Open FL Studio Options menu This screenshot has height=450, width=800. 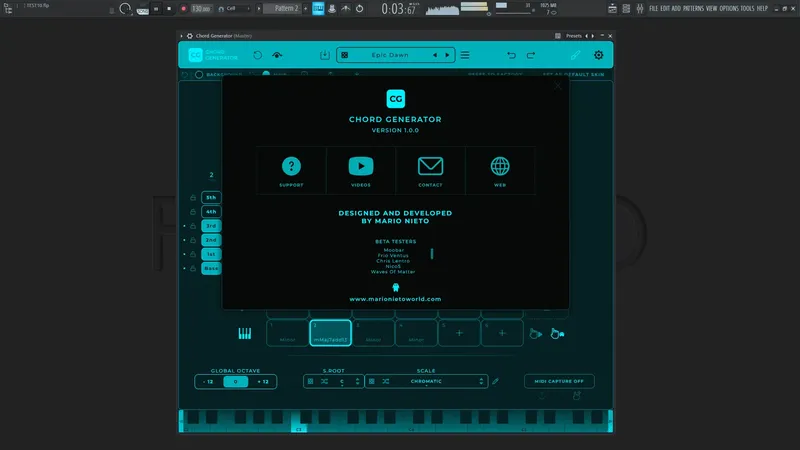(x=729, y=9)
